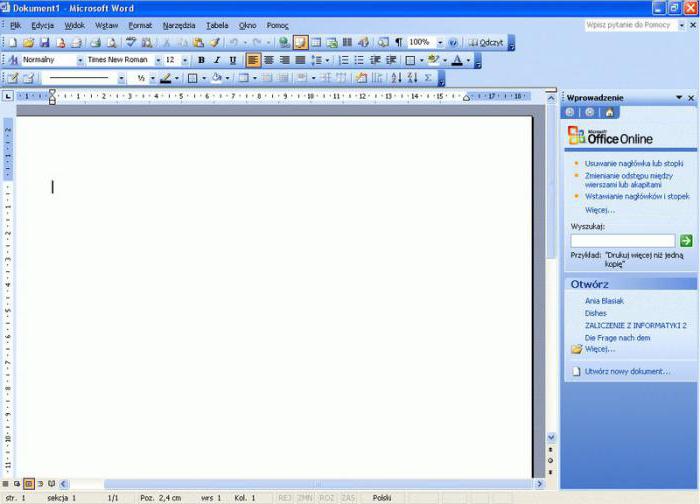Click the font color A button

(x=457, y=60)
